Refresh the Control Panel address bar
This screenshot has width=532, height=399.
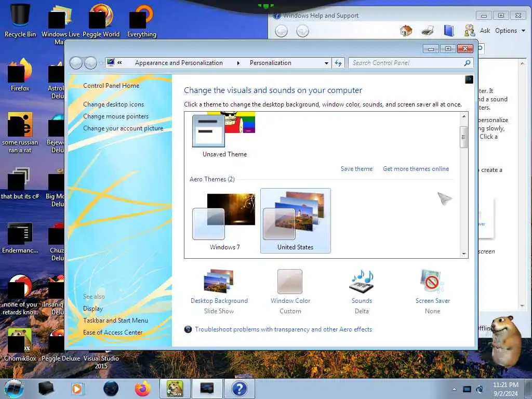[x=338, y=63]
